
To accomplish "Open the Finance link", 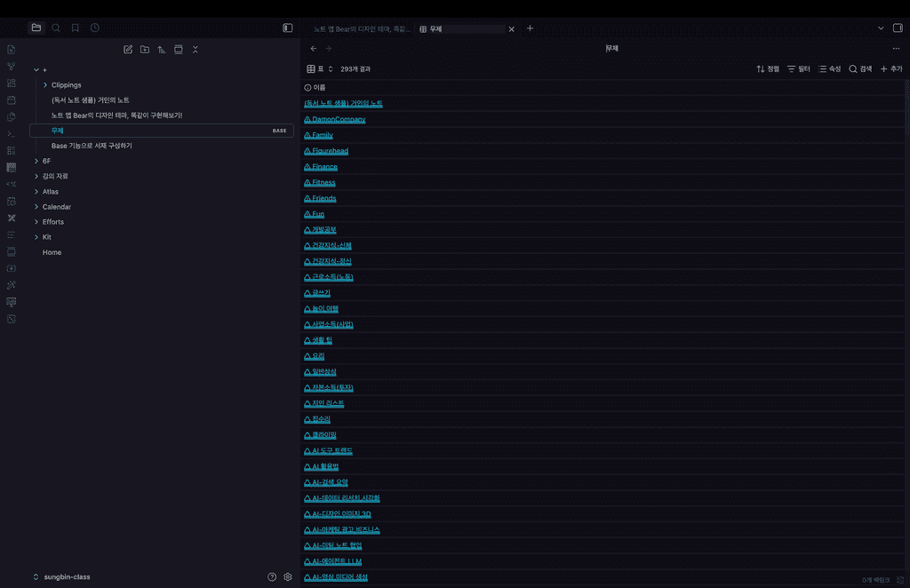I will (x=321, y=167).
